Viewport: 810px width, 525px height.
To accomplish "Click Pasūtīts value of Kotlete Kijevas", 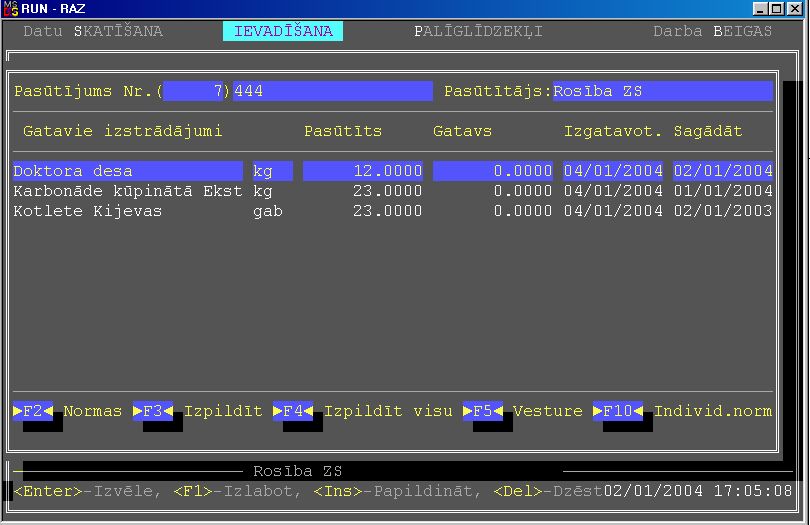I will coord(387,211).
